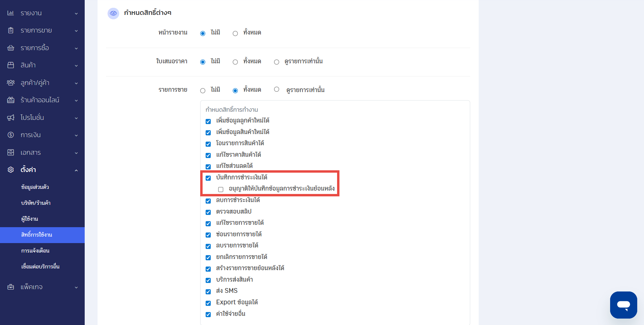Image resolution: width=644 pixels, height=325 pixels.
Task: Enable อนุญาตให้บันทึกข้อมูลการชำระเงินย้อนหลัง checkbox
Action: [x=221, y=189]
